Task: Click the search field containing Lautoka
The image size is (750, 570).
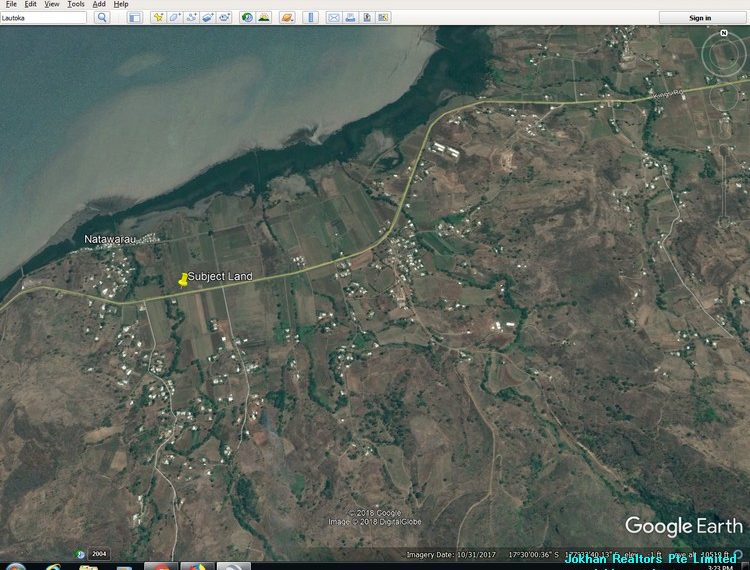Action: point(44,18)
